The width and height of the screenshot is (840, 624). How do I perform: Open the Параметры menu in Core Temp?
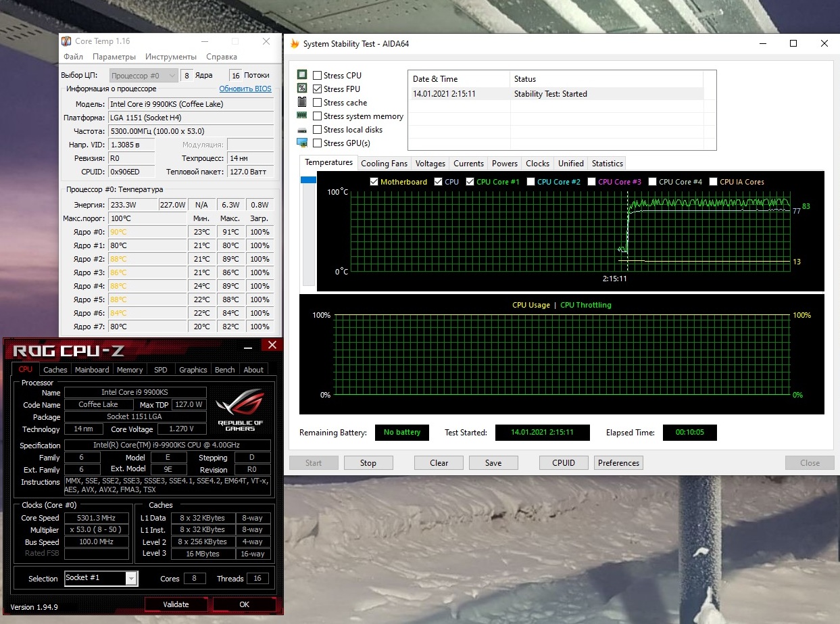pos(114,57)
